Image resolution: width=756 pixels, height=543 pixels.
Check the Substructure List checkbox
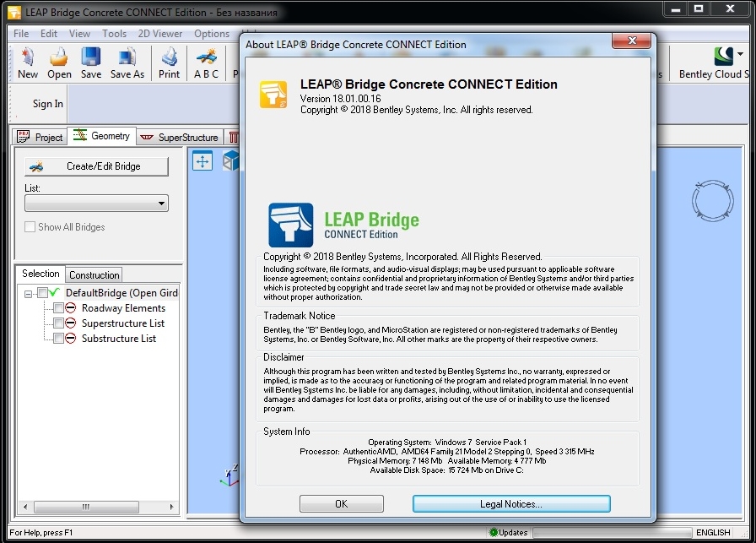[58, 339]
